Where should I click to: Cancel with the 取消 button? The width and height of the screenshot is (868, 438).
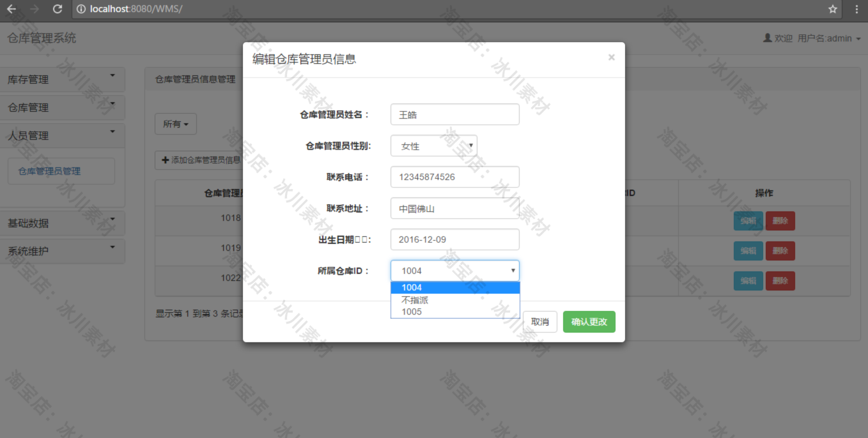point(540,322)
